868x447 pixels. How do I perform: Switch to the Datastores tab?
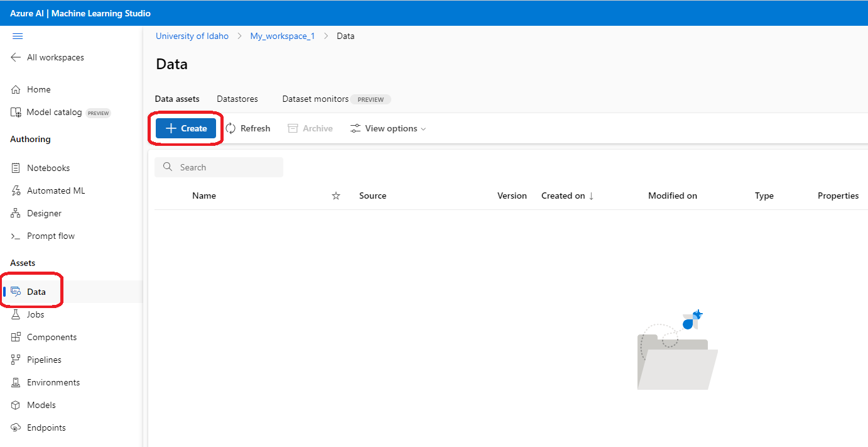[x=237, y=99]
